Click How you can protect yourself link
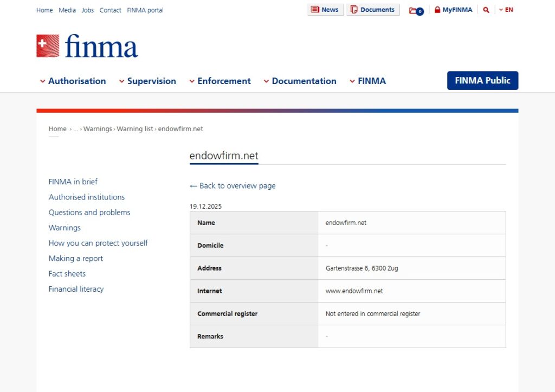The width and height of the screenshot is (555, 392). pos(98,243)
